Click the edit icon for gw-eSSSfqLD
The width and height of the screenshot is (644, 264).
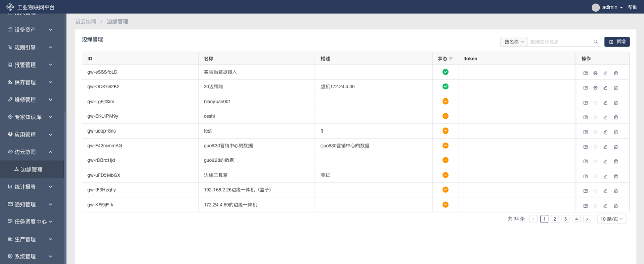pos(605,73)
